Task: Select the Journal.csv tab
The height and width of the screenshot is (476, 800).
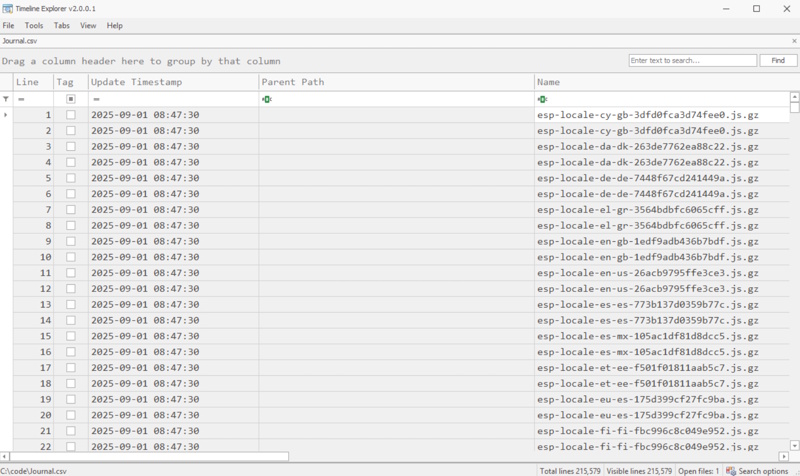Action: pos(19,41)
